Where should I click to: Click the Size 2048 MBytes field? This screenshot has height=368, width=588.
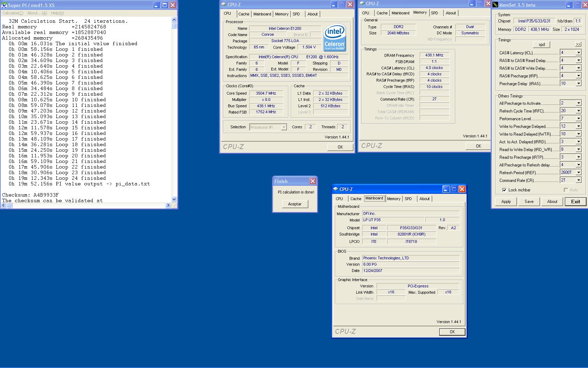(398, 33)
